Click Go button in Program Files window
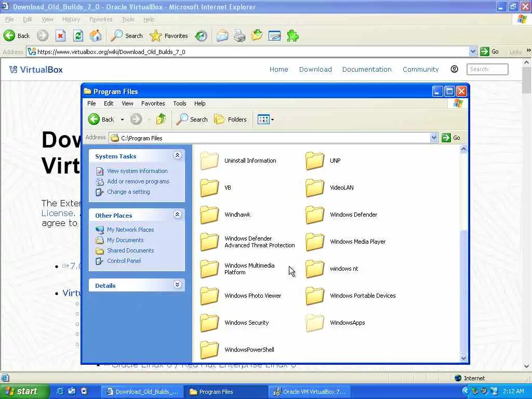The image size is (532, 399). tap(451, 138)
